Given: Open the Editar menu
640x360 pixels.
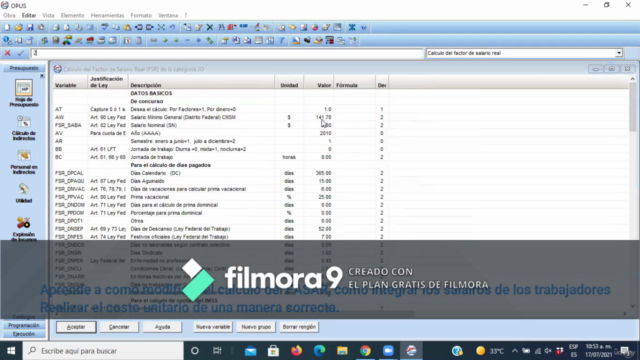Looking at the screenshot, I should [29, 16].
